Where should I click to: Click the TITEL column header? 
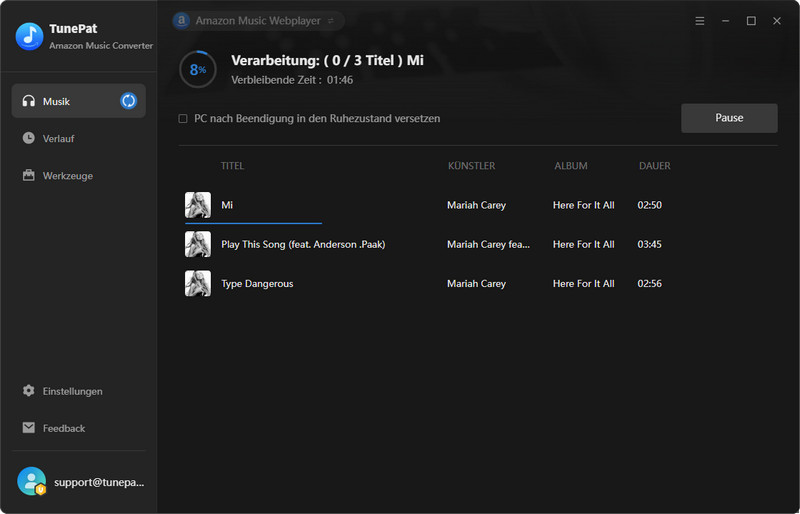232,166
